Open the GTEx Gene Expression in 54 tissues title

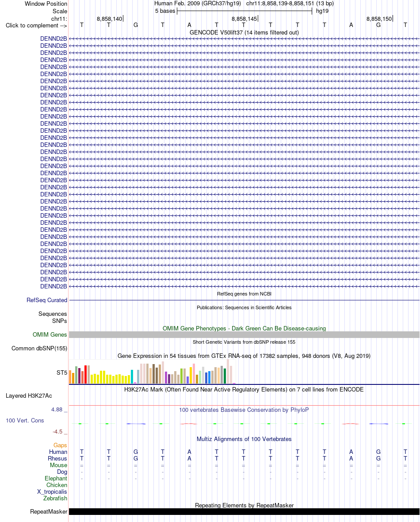point(244,356)
